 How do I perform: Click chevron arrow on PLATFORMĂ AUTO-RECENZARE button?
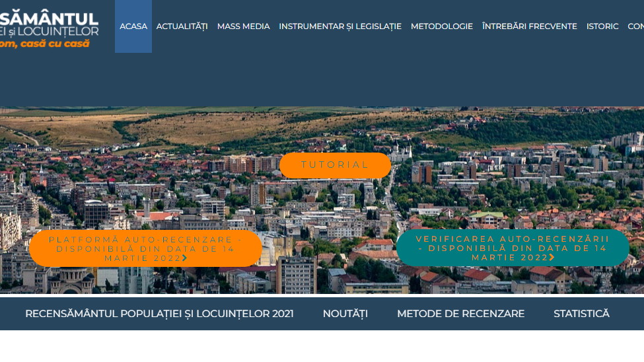click(x=185, y=258)
